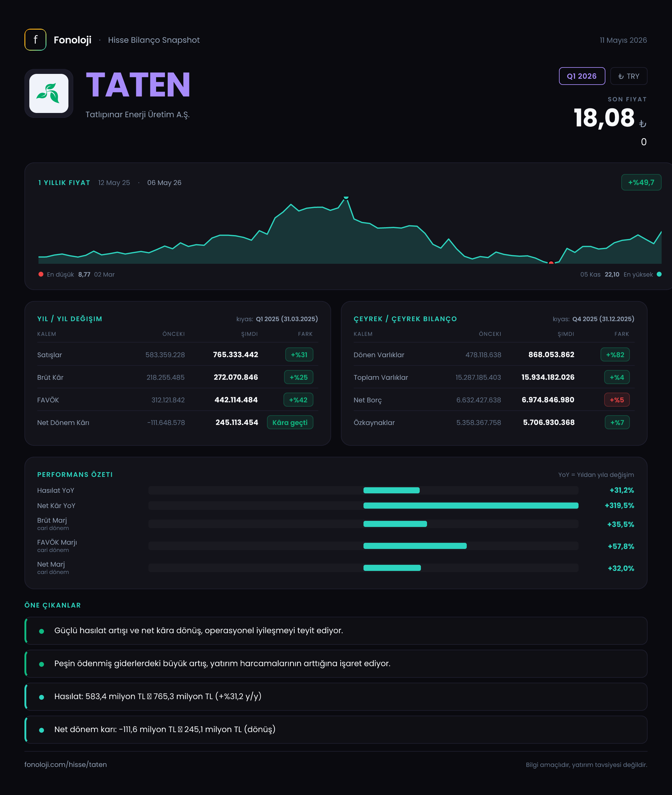This screenshot has width=672, height=795.
Task: Click the peak marker on the price chart
Action: (346, 198)
